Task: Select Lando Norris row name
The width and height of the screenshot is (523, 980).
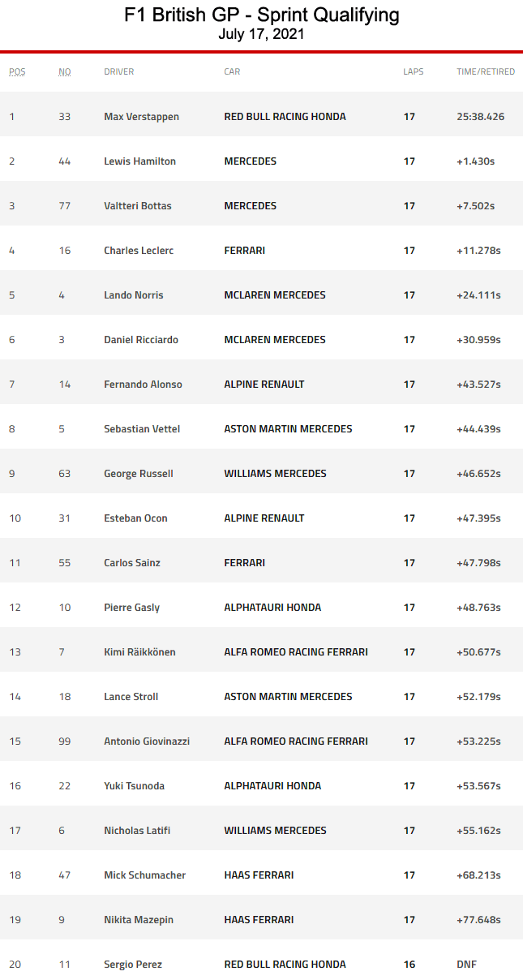Action: [133, 295]
